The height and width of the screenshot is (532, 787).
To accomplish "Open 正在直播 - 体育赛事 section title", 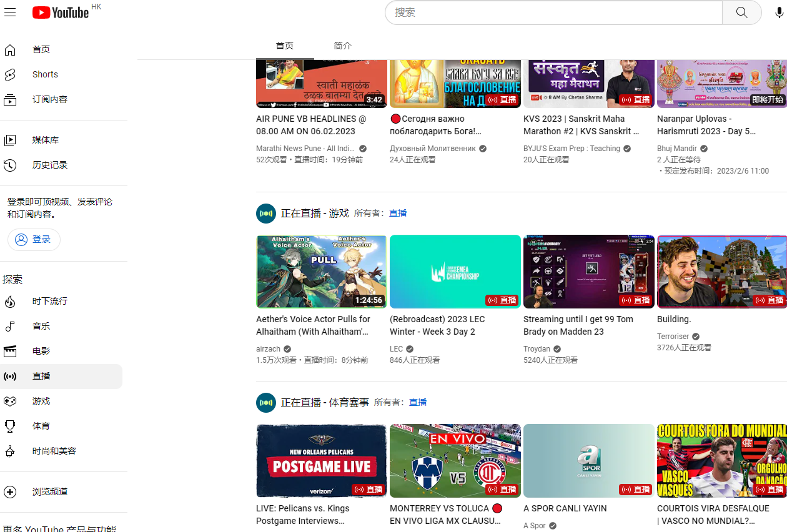I will click(x=325, y=403).
